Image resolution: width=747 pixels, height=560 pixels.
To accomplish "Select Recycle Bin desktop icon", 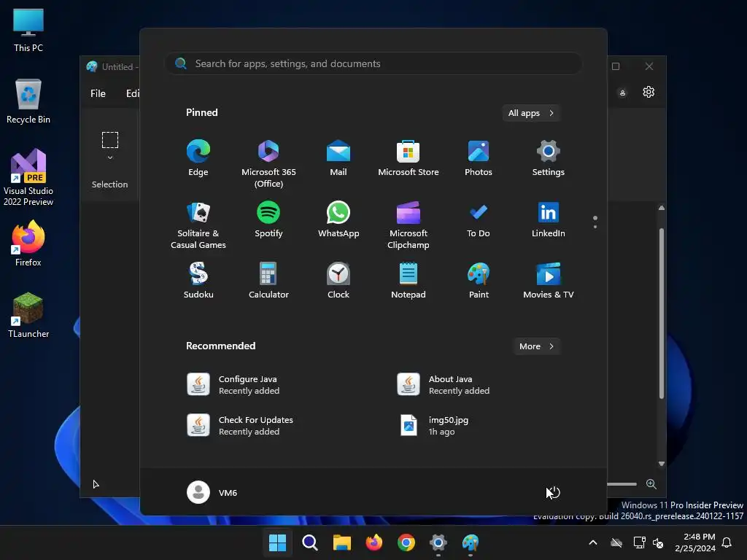I will click(28, 101).
